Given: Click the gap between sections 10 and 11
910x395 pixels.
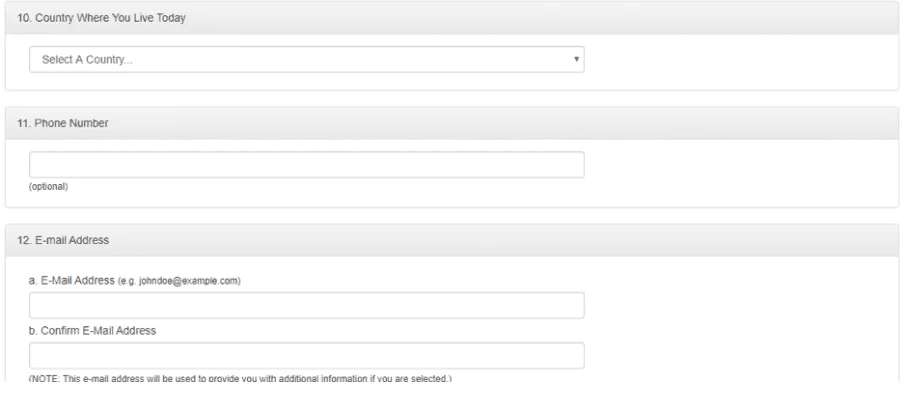Looking at the screenshot, I should 452,99.
